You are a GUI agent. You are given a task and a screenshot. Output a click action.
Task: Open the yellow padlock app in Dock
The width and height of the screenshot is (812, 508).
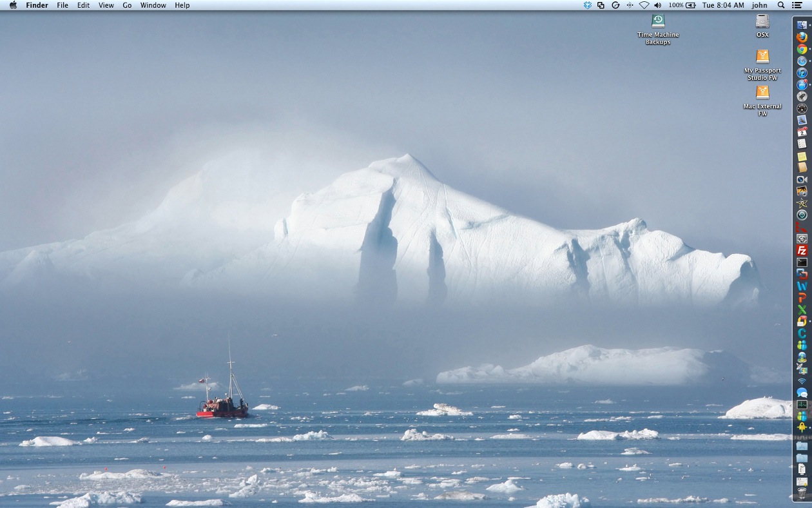[x=802, y=427]
